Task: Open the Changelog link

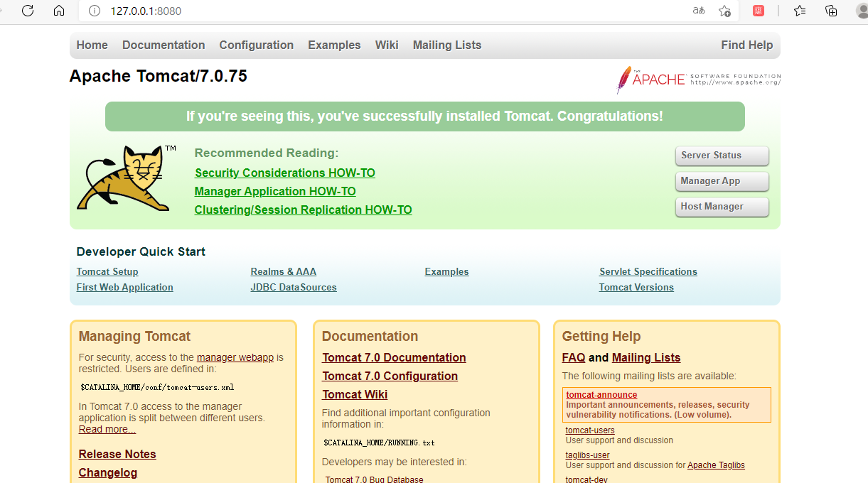Action: (x=108, y=472)
